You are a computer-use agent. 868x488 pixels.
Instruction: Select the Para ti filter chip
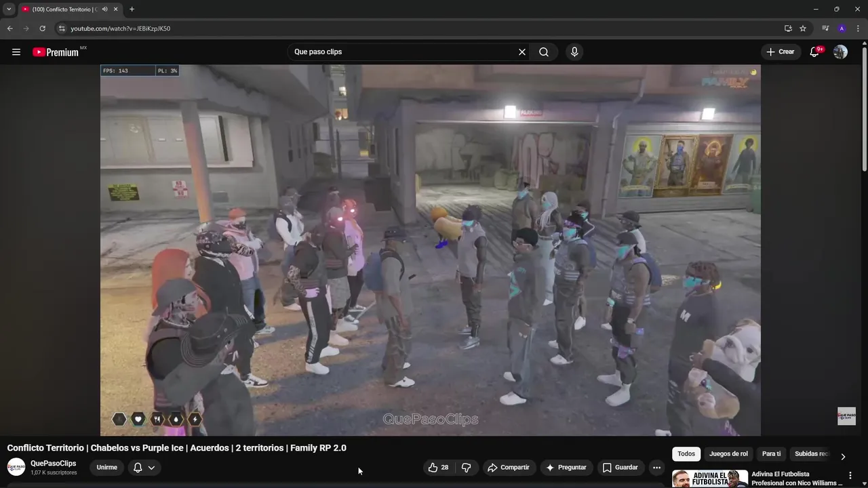(x=771, y=454)
